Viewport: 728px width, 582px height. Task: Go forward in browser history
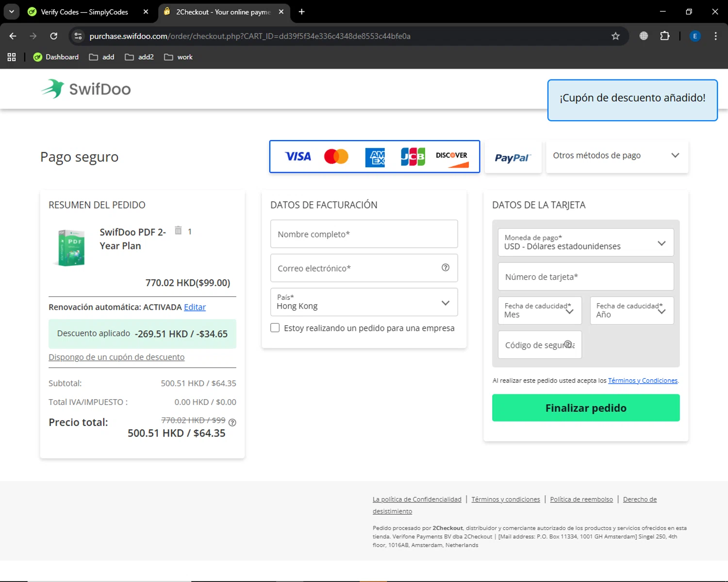[x=33, y=36]
